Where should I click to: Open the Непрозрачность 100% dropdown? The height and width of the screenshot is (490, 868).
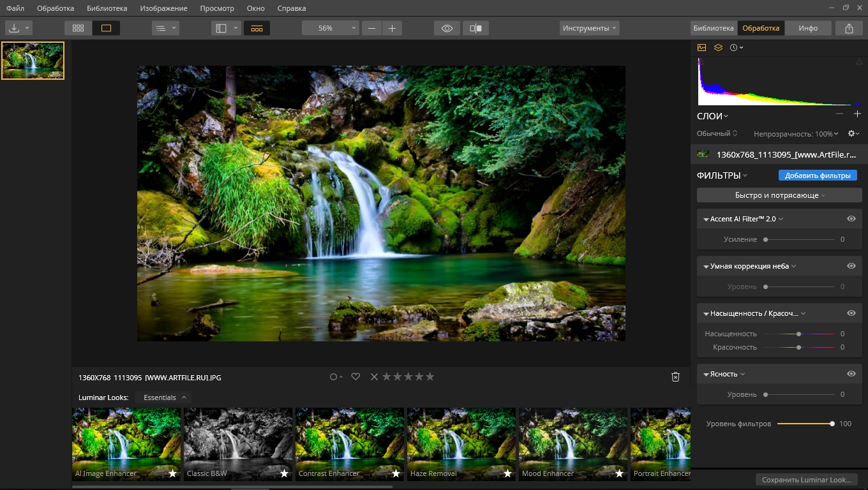(x=796, y=134)
